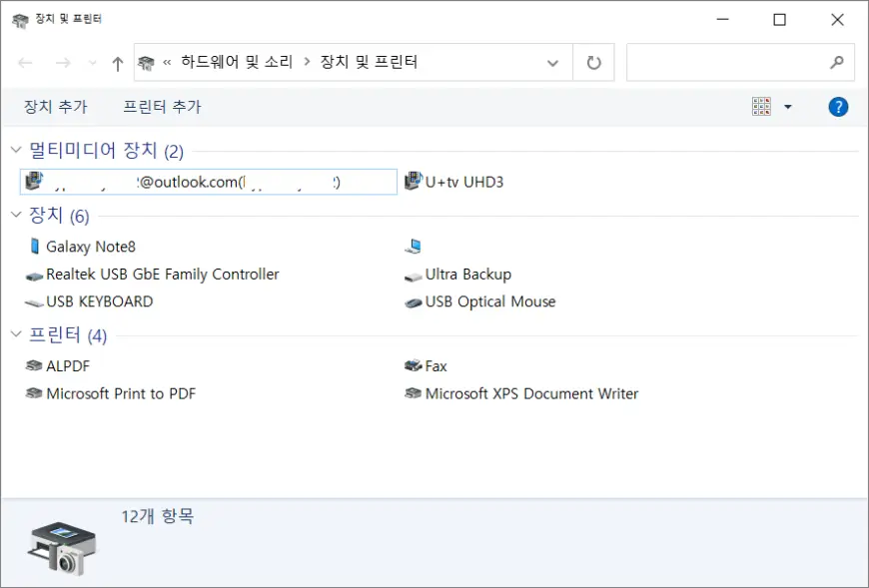Click 장치 추가 in the toolbar

coord(55,107)
